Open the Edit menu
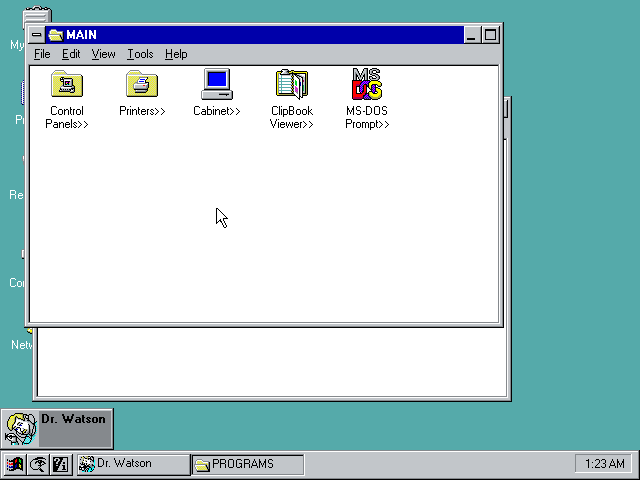Viewport: 640px width, 480px height. (71, 54)
